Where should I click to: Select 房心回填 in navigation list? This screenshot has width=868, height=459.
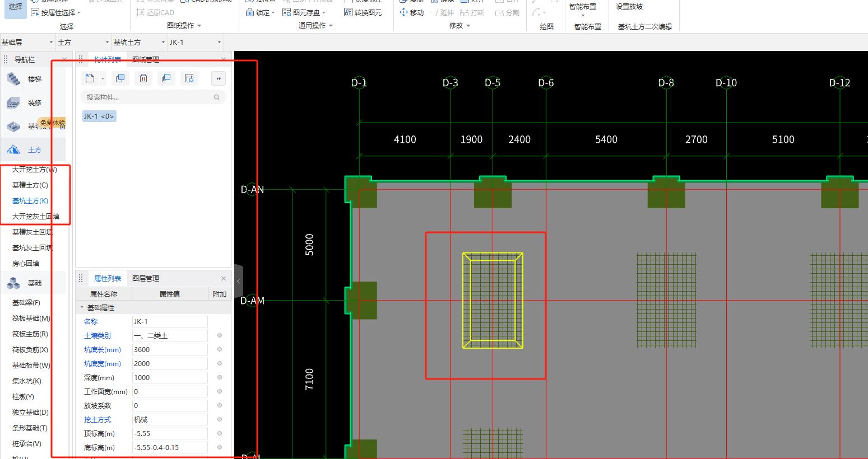pyautogui.click(x=26, y=264)
